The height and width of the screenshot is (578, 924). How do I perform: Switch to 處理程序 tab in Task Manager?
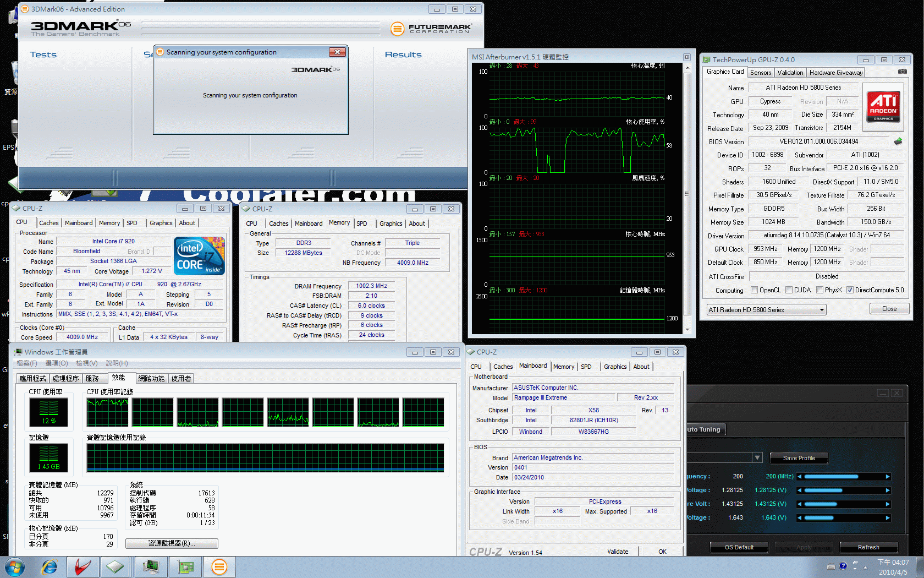65,379
